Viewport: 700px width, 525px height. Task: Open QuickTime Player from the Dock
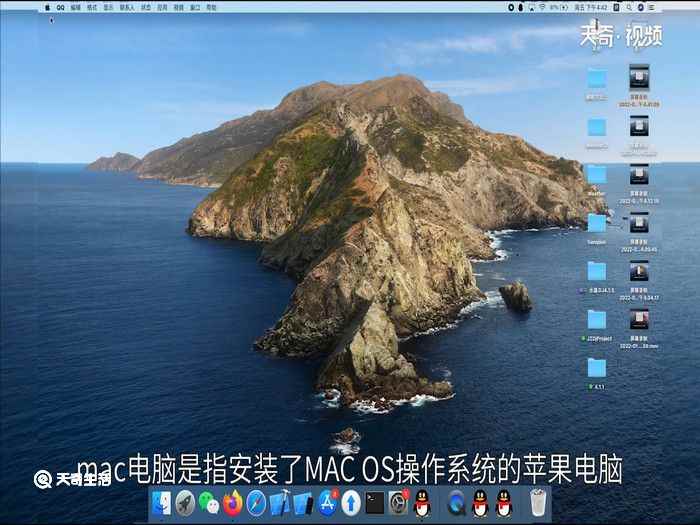[457, 503]
